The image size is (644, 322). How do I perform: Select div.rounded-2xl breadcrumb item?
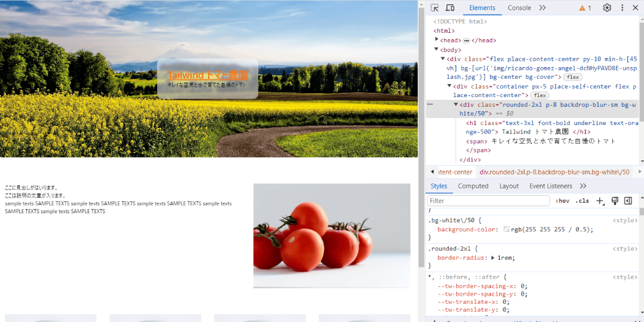click(555, 172)
